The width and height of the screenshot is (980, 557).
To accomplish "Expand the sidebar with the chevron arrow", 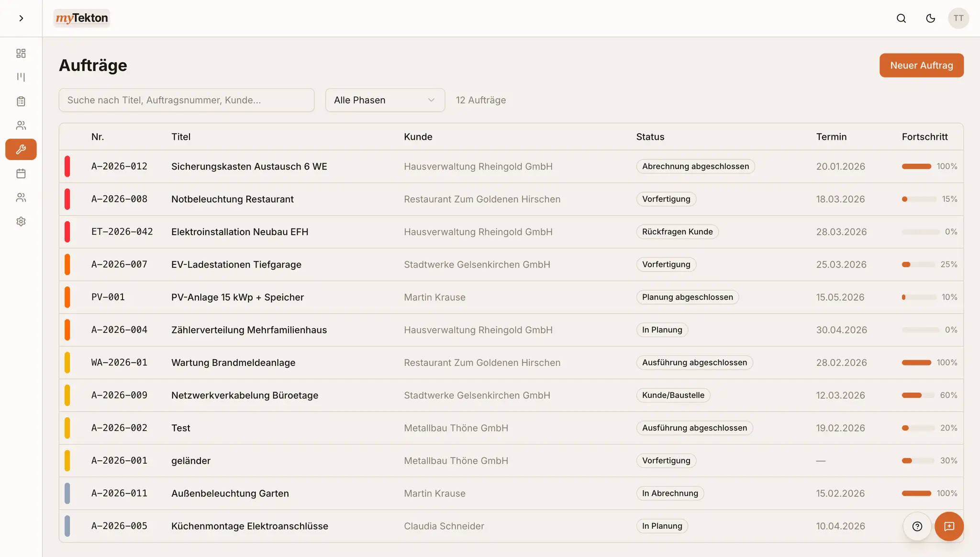I will coord(21,18).
